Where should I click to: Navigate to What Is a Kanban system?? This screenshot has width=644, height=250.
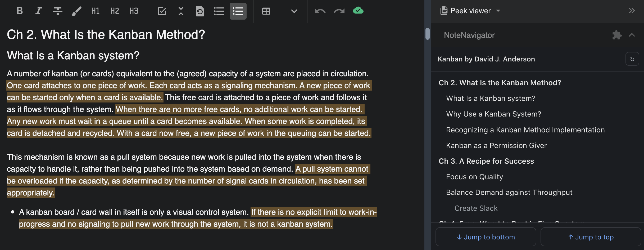pyautogui.click(x=491, y=98)
